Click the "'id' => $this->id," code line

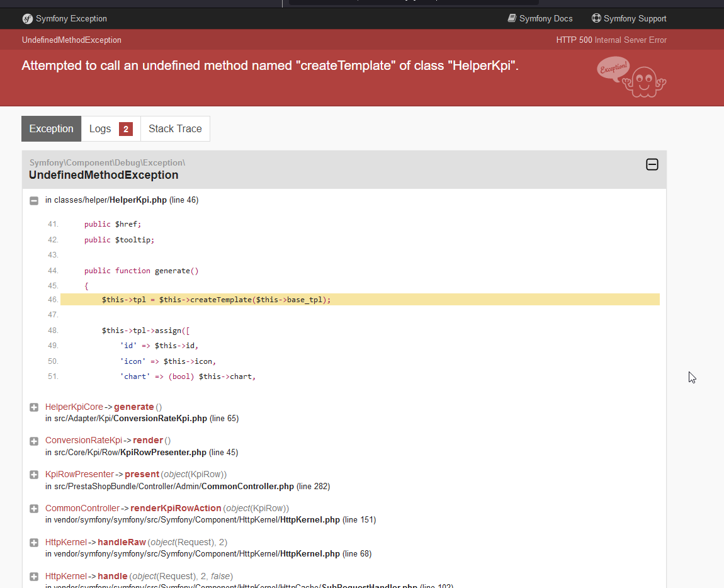(159, 346)
